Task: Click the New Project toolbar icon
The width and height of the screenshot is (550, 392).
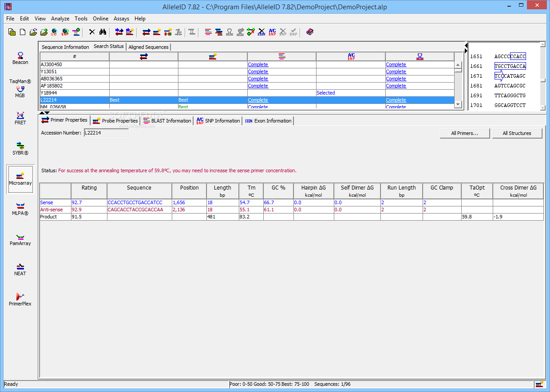Action: [x=12, y=32]
